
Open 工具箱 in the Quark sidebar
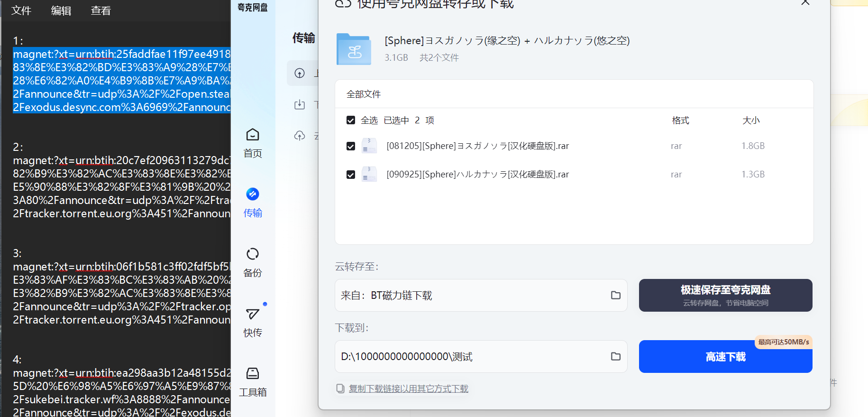tap(253, 382)
